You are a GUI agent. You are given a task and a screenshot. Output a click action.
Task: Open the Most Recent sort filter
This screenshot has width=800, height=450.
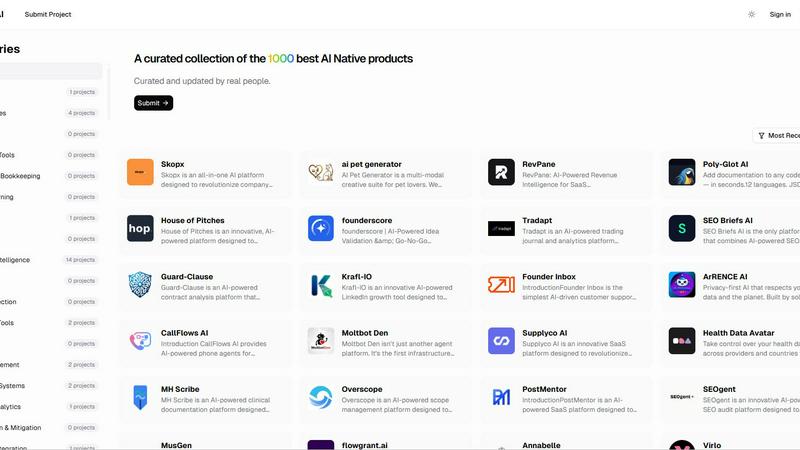pyautogui.click(x=778, y=135)
